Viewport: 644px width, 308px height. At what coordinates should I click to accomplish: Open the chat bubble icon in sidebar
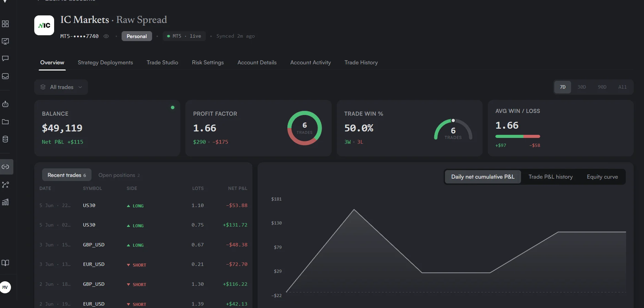tap(5, 59)
